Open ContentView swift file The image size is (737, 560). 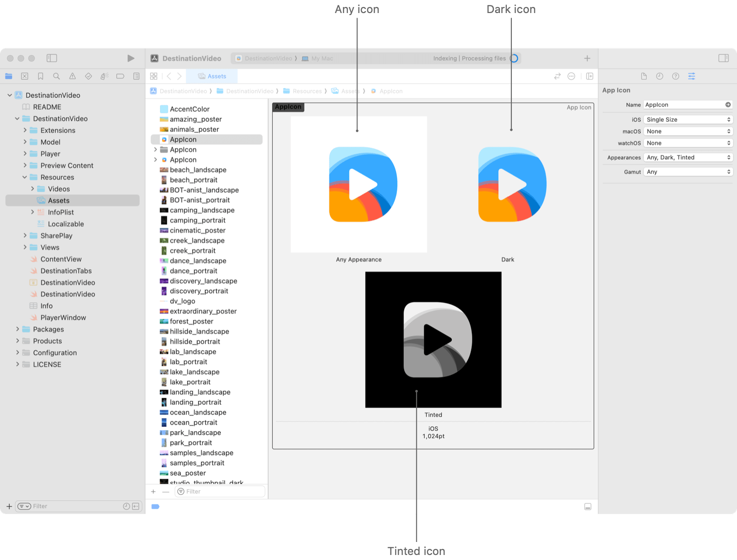coord(61,259)
